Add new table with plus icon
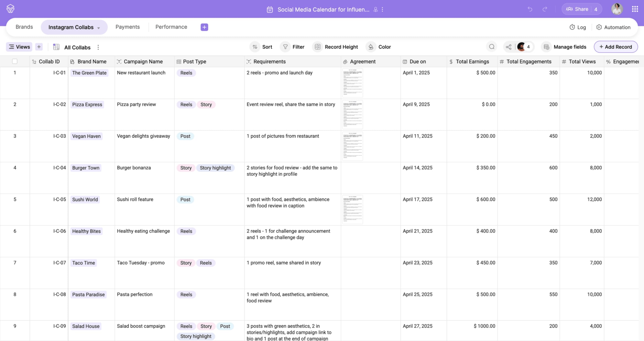The height and width of the screenshot is (341, 644). tap(204, 27)
